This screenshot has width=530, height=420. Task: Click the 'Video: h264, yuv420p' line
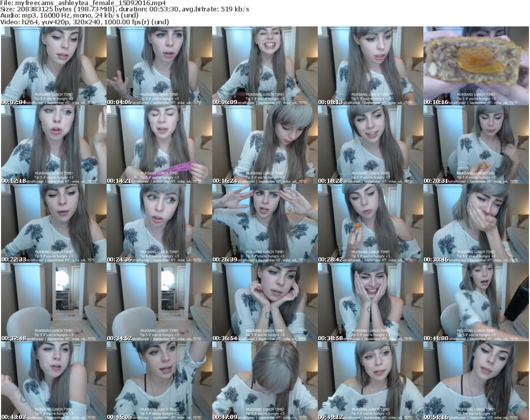pyautogui.click(x=84, y=22)
